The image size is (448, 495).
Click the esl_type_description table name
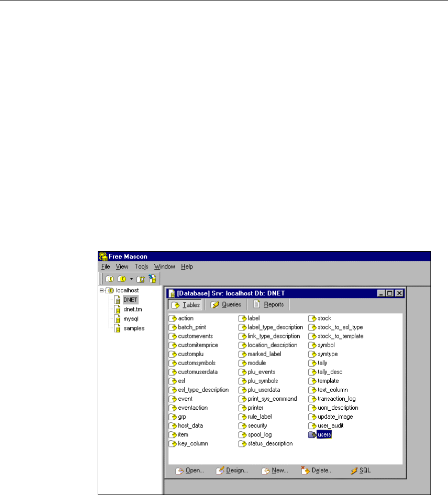click(x=203, y=390)
